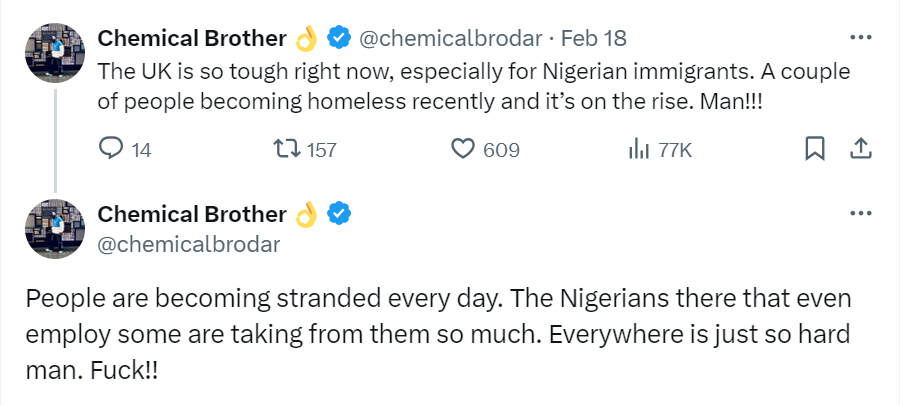907x405 pixels.
Task: Open more options on the second tweet
Action: point(859,213)
